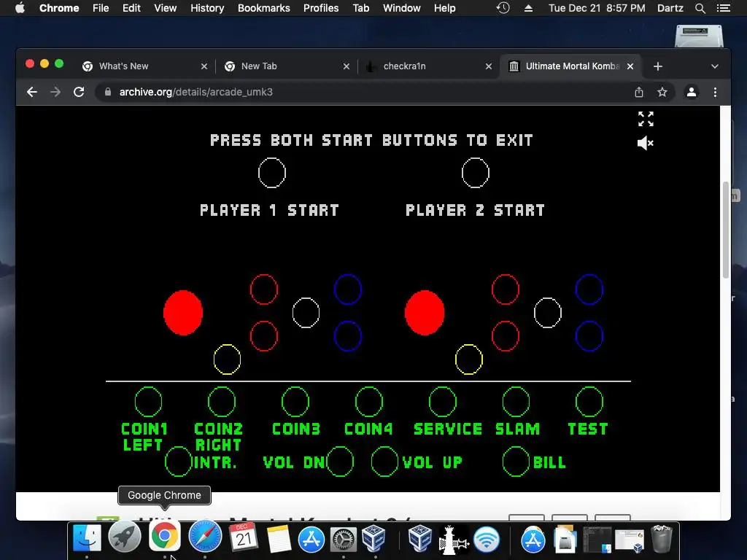Open the Apple menu

[x=20, y=8]
